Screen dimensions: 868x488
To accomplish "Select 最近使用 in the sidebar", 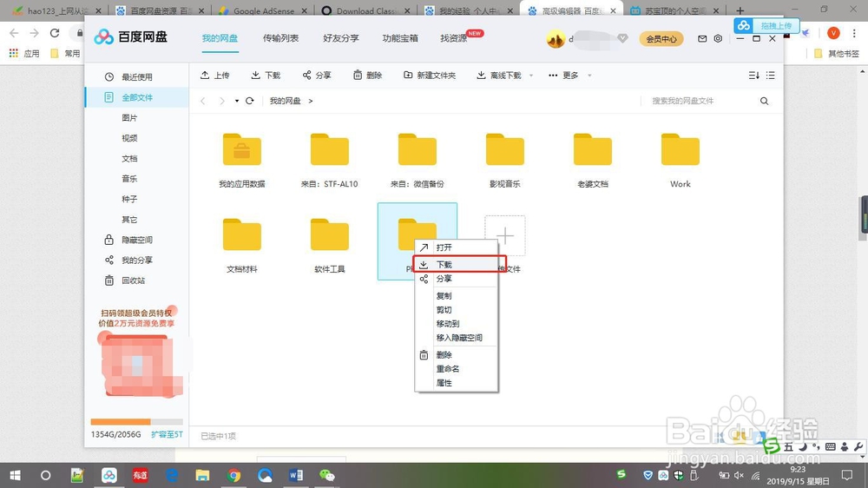I will point(137,77).
